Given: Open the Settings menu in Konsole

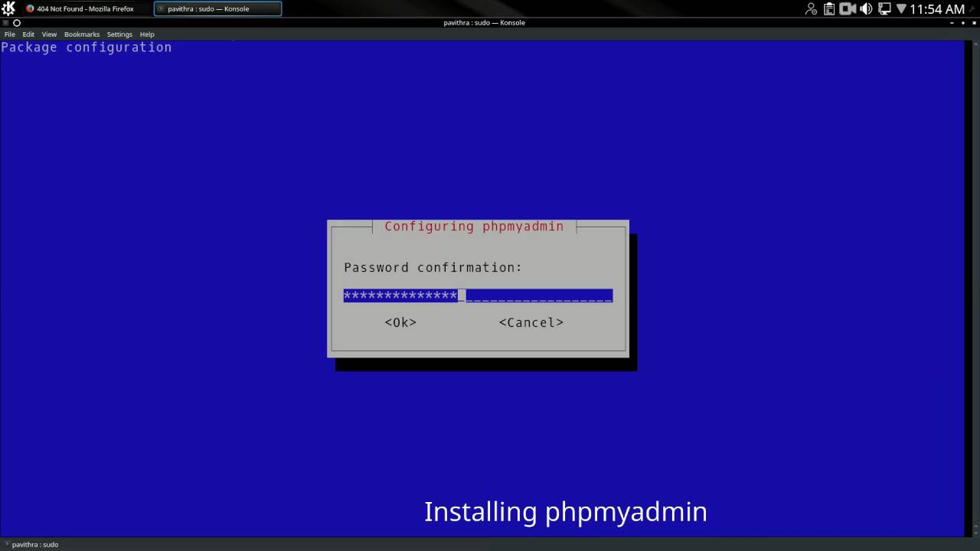Looking at the screenshot, I should point(119,34).
